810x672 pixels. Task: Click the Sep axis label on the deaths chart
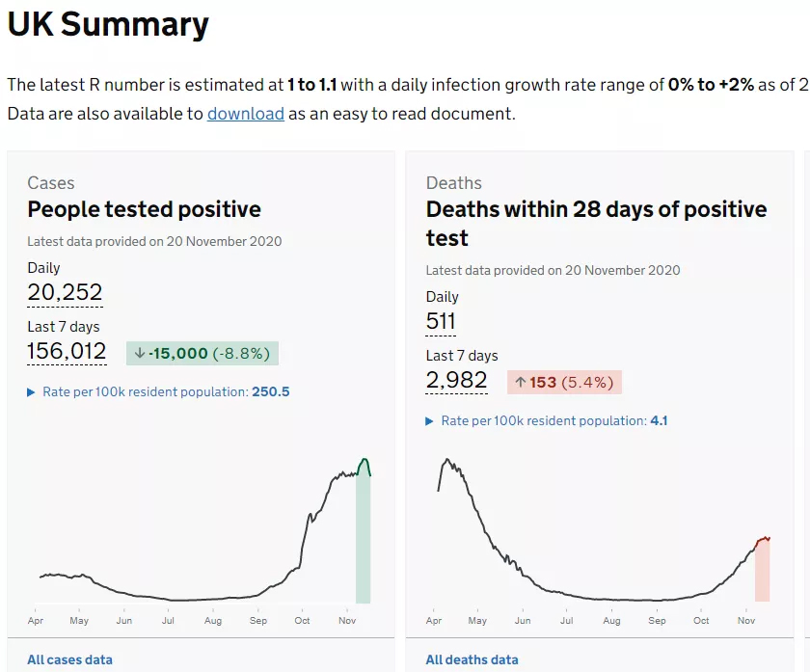pos(657,620)
